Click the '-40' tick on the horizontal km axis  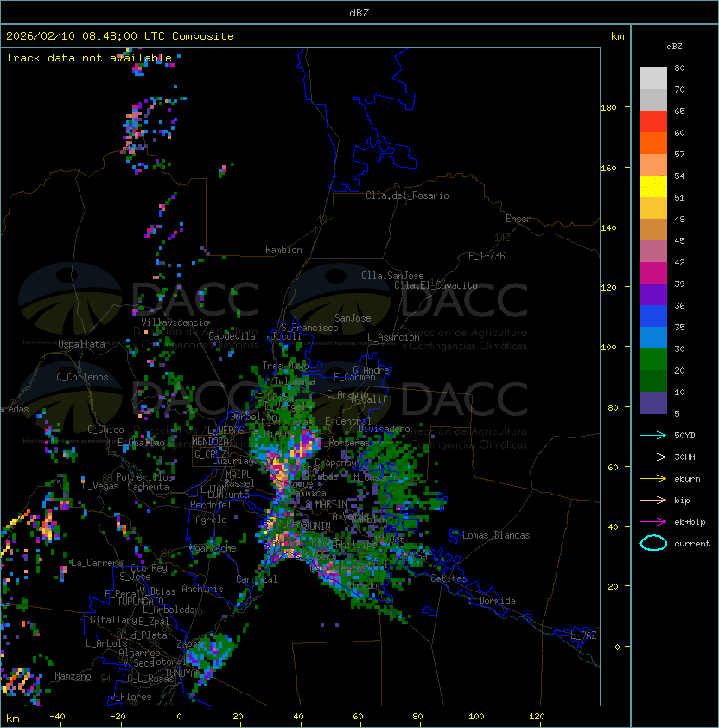click(57, 717)
